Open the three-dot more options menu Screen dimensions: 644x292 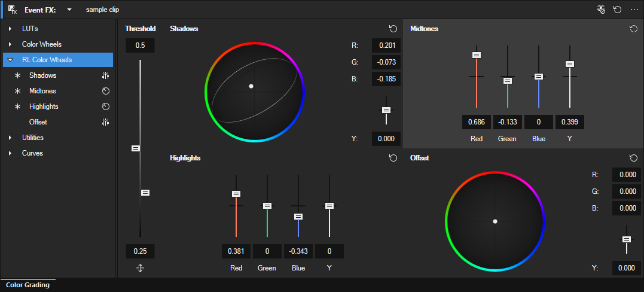(x=634, y=10)
